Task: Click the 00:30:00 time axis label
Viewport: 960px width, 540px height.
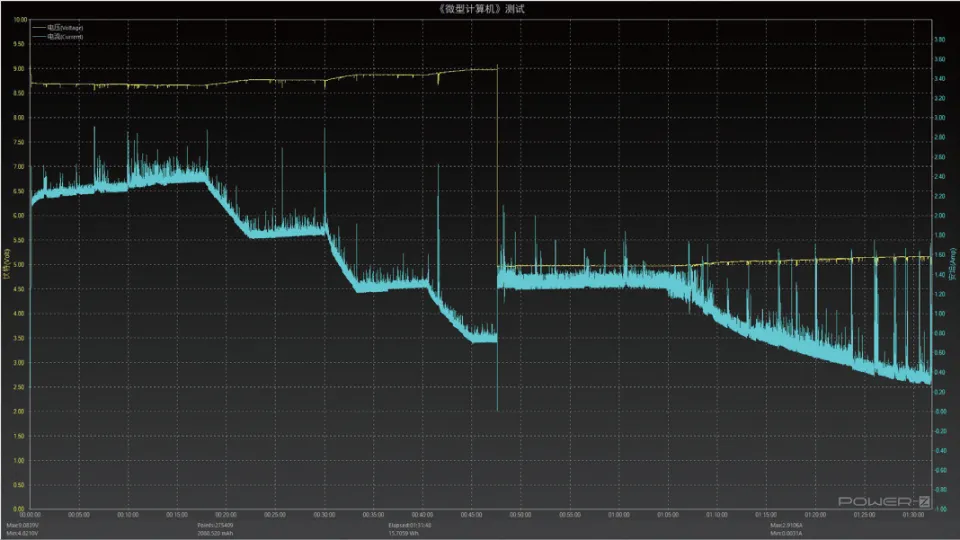Action: coord(324,516)
